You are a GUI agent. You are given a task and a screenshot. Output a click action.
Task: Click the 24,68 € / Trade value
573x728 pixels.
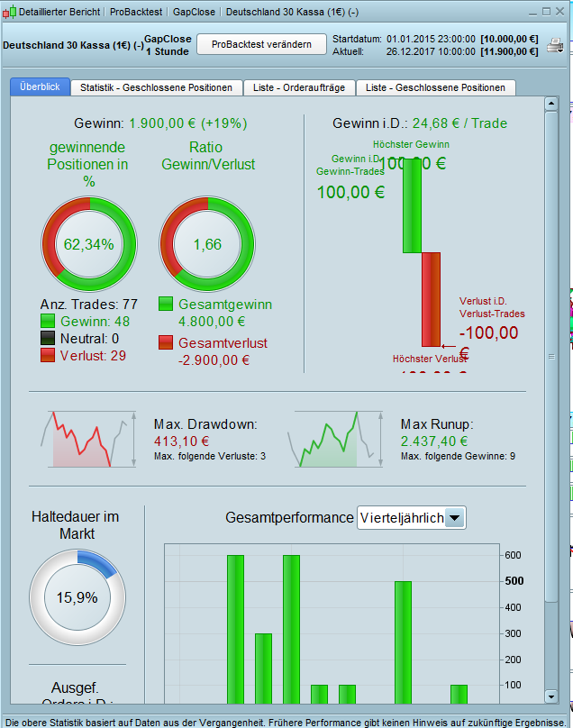[459, 123]
